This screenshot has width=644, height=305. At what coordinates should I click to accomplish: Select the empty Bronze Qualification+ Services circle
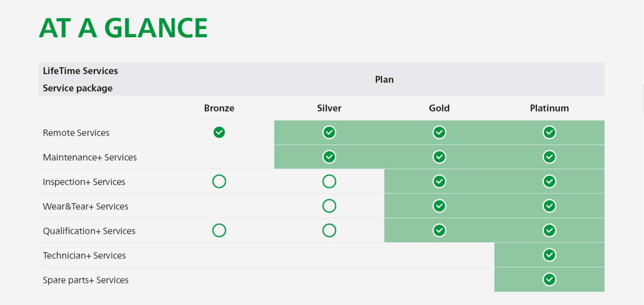219,231
